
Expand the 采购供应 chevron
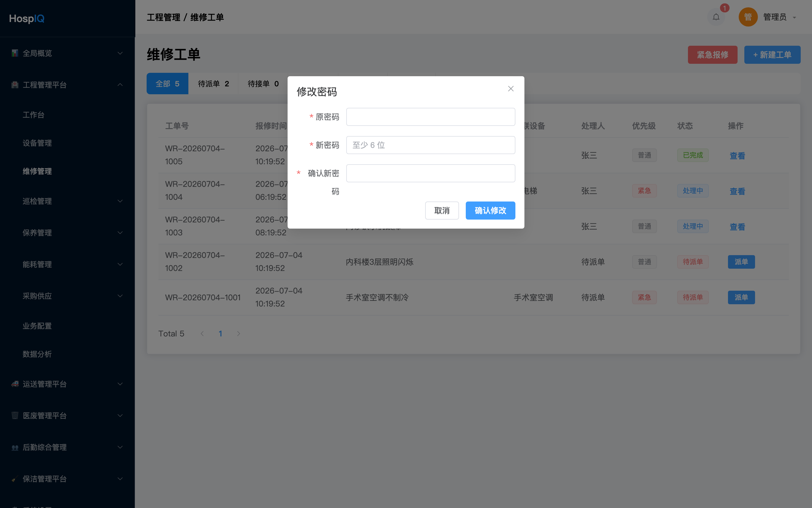pyautogui.click(x=120, y=296)
